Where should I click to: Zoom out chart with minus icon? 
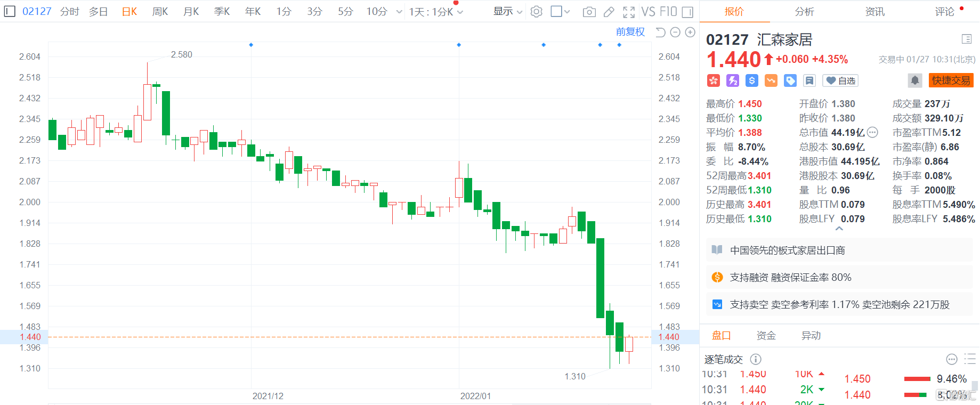675,33
